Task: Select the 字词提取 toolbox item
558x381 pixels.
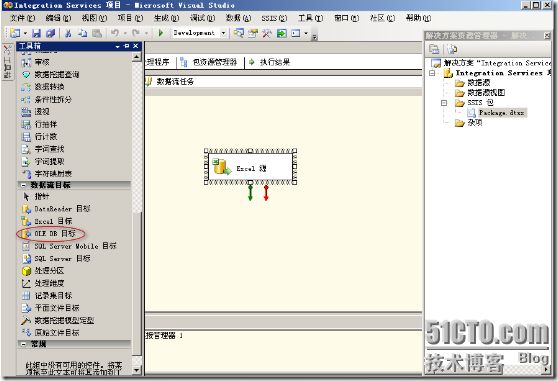Action: tap(43, 162)
